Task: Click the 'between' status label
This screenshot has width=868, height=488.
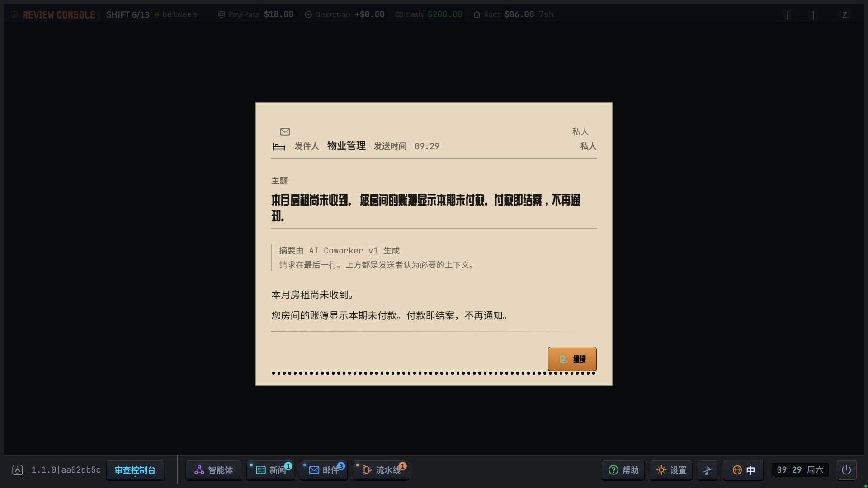Action: click(179, 14)
